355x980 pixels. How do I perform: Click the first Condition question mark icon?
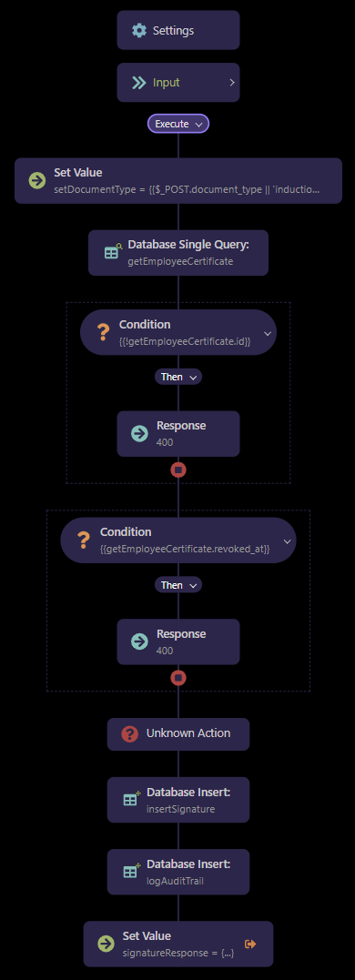point(105,332)
